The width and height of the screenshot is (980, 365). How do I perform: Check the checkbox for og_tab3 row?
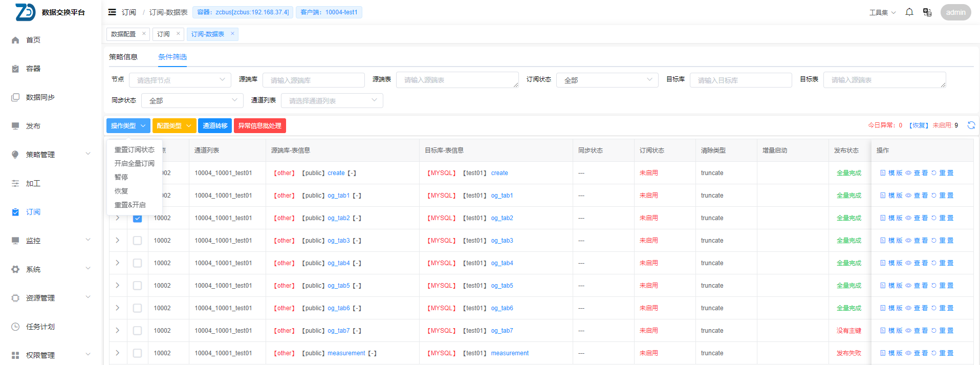tap(137, 241)
